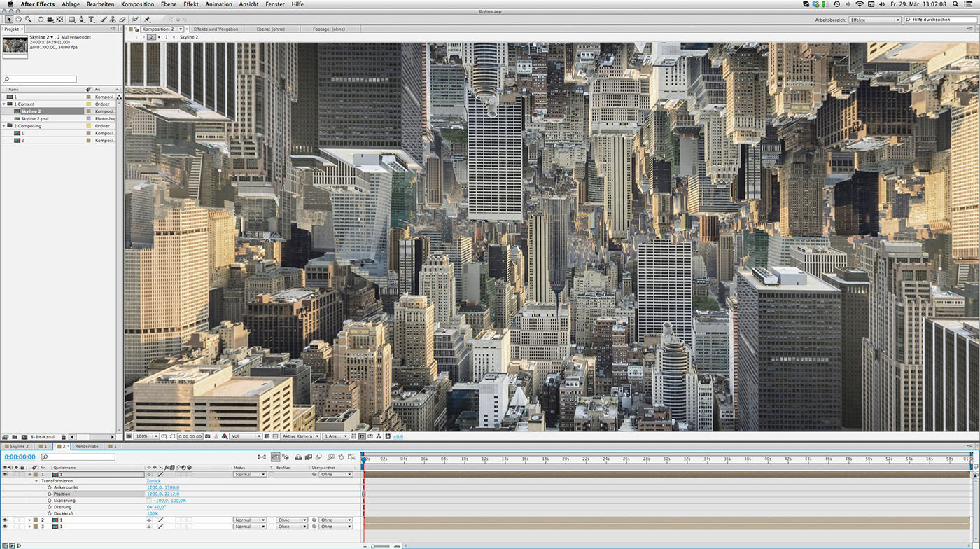Activate the Eraser tool

(122, 20)
